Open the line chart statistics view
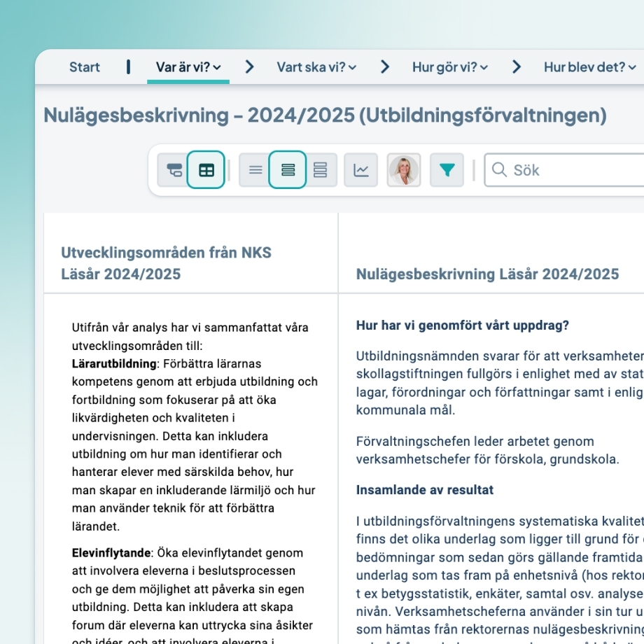The width and height of the screenshot is (644, 644). 360,169
